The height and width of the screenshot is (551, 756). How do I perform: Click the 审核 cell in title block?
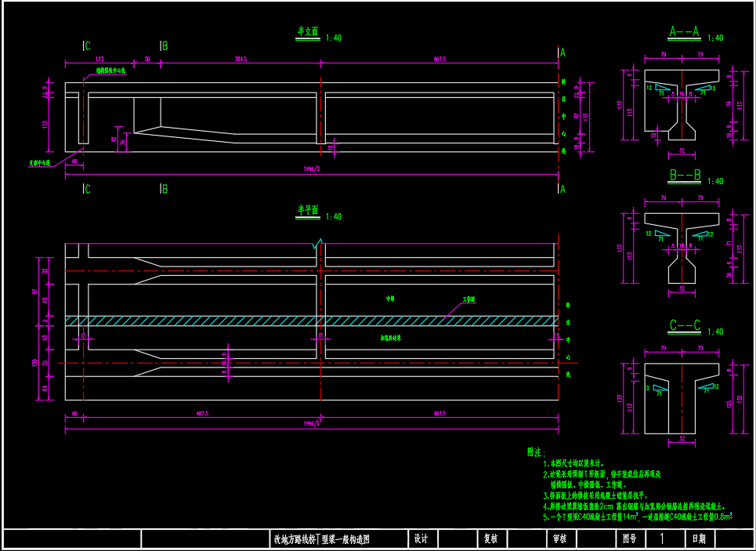[559, 539]
